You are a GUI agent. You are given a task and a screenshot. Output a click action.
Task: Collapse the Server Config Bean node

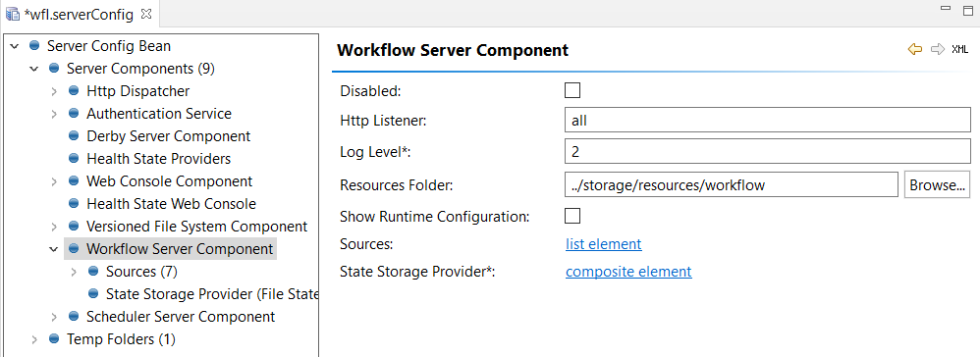[x=15, y=46]
